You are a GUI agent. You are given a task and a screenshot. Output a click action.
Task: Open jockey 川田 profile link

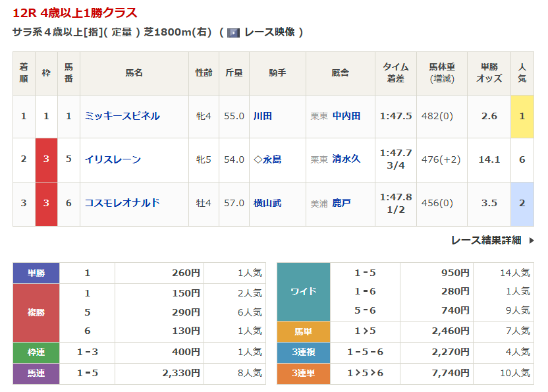(x=263, y=116)
